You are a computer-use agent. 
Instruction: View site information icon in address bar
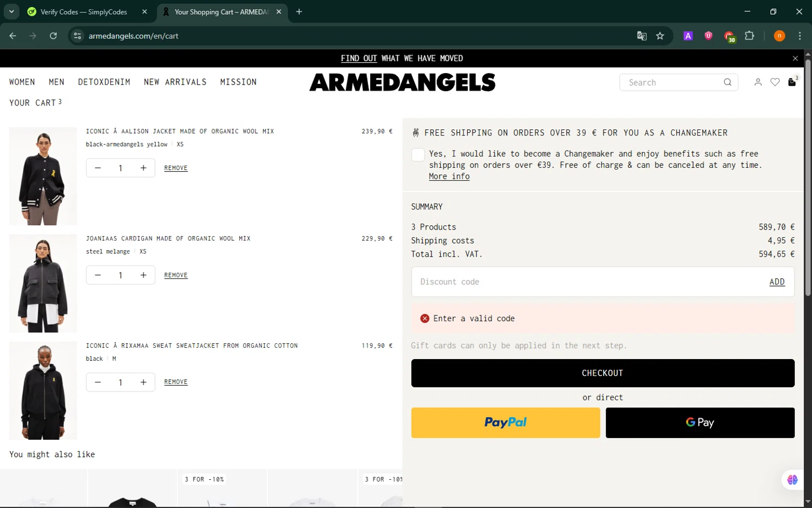pos(77,36)
